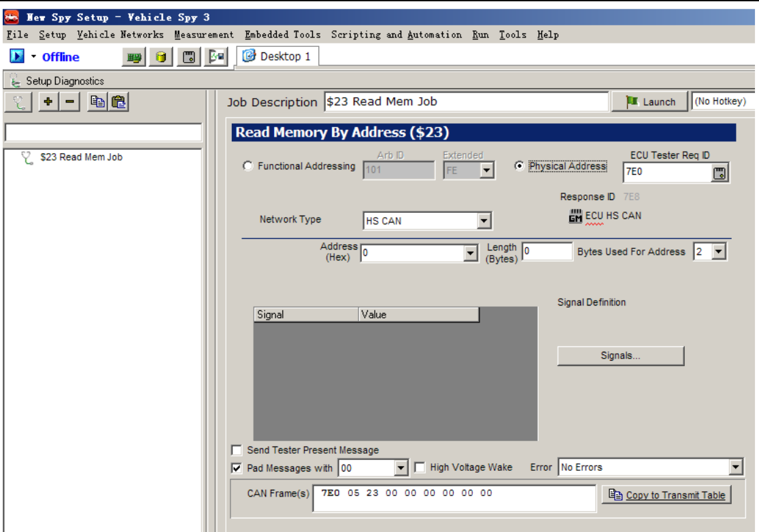Image resolution: width=759 pixels, height=532 pixels.
Task: Expand the Address (Hex) dropdown arrow
Action: coord(470,253)
